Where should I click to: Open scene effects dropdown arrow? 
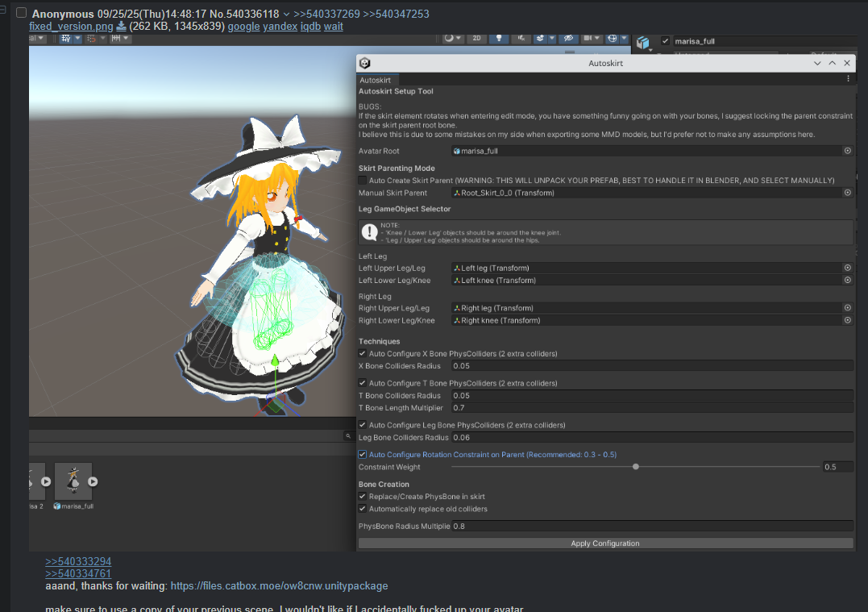552,38
